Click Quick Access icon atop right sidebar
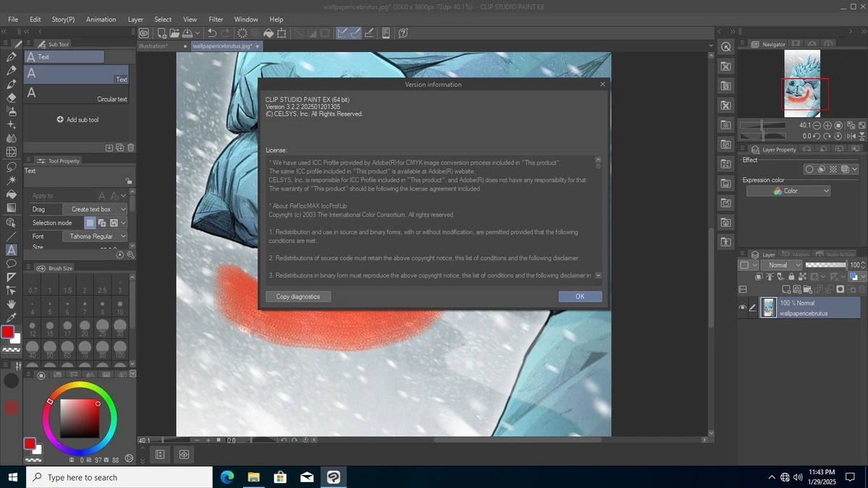 coord(726,46)
